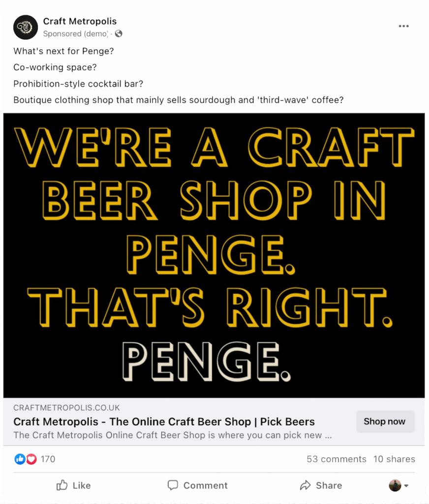Click the craft beer shop ad image
The image size is (429, 504).
214,255
